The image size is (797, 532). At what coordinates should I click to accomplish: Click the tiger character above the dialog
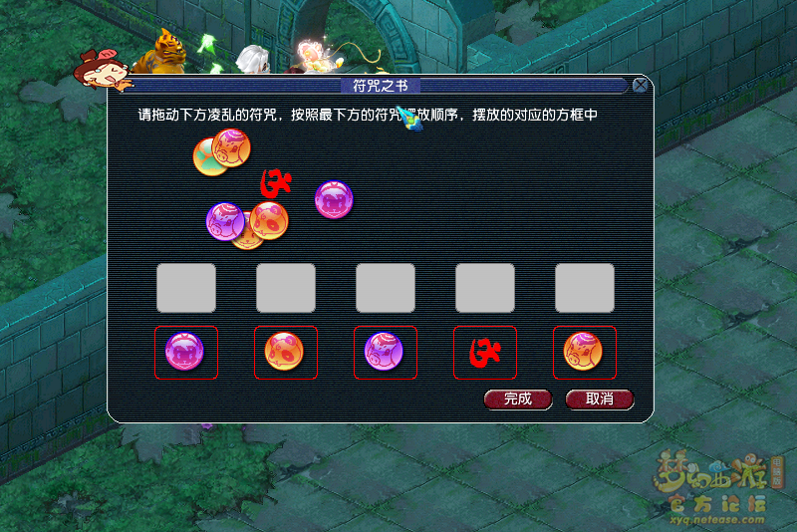pos(161,53)
